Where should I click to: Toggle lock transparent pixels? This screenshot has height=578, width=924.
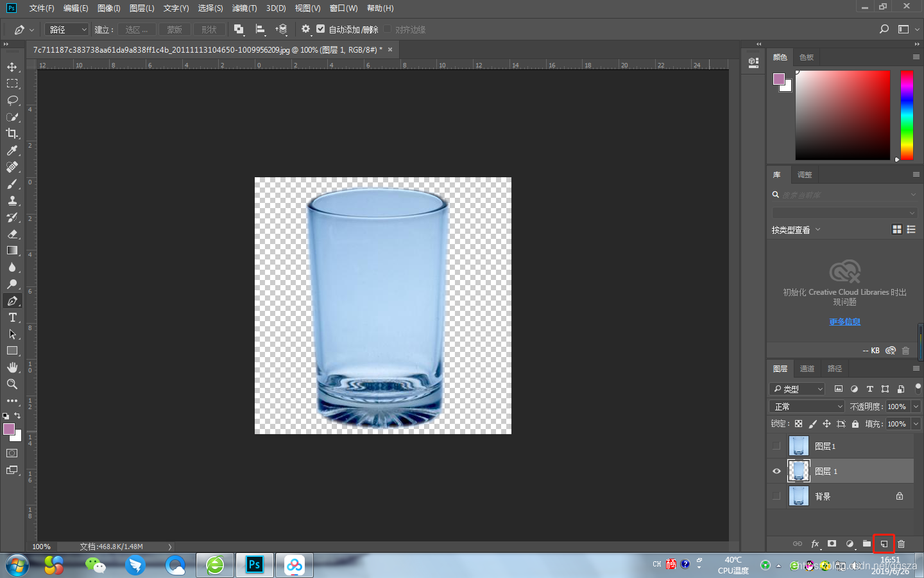coord(798,424)
